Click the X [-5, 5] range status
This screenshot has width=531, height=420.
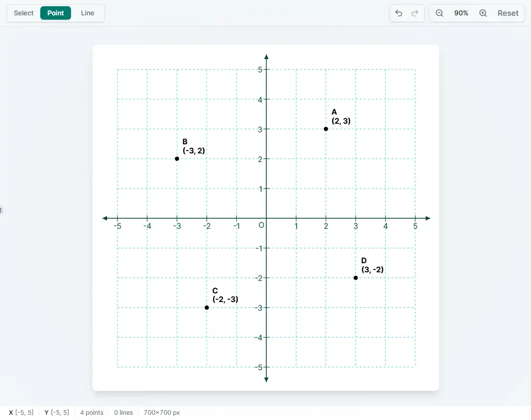tap(21, 412)
